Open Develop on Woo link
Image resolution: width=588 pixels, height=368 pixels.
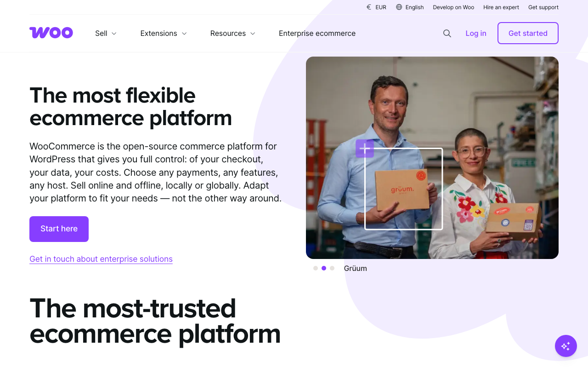tap(453, 7)
